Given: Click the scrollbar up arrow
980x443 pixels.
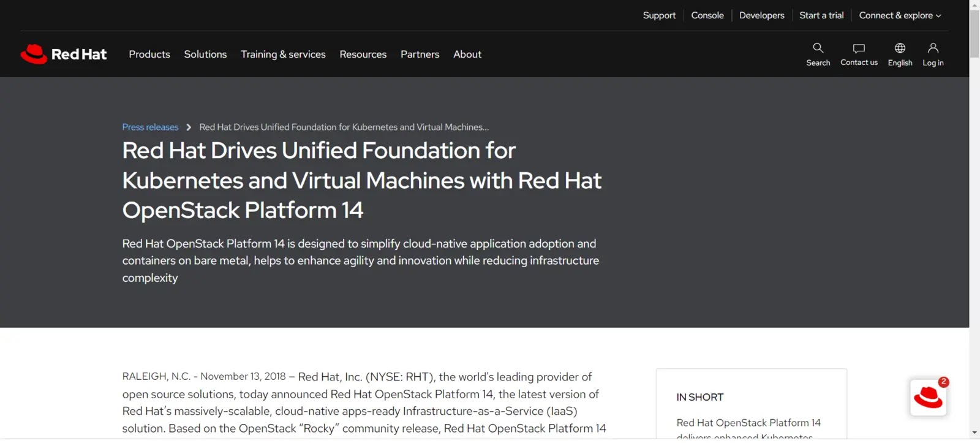Looking at the screenshot, I should tap(974, 4).
